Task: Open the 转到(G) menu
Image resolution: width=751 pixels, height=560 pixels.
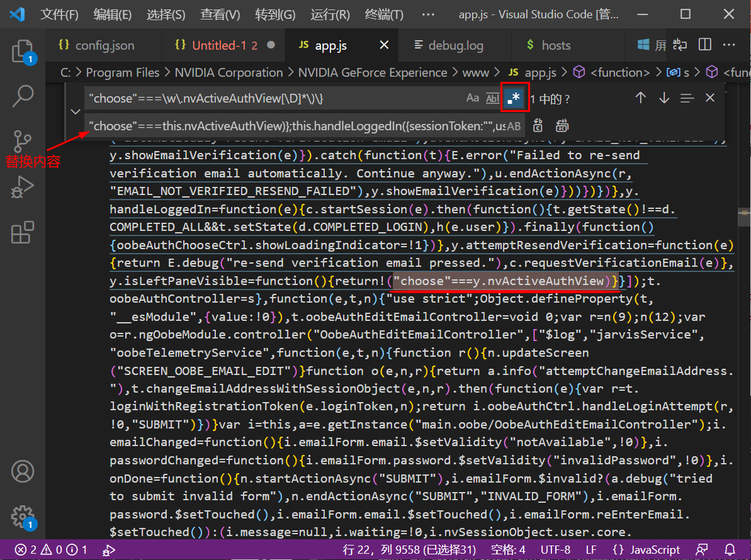Action: tap(275, 14)
